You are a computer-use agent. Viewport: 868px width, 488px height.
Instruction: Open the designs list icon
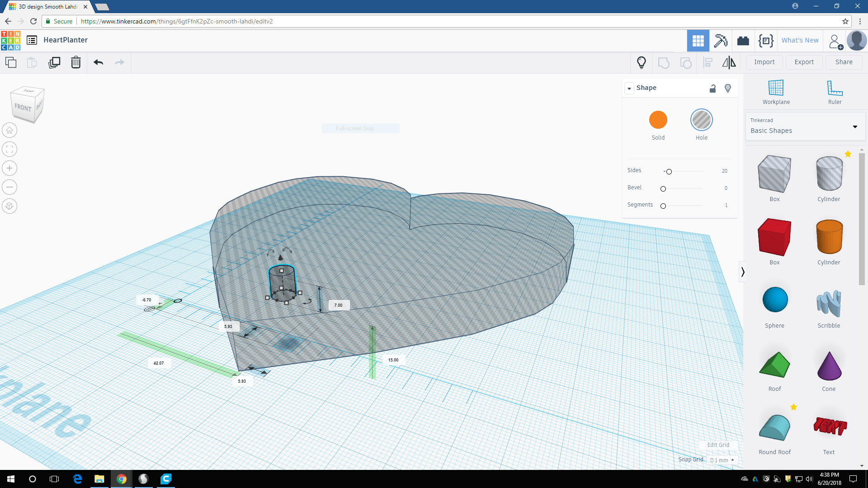[32, 40]
